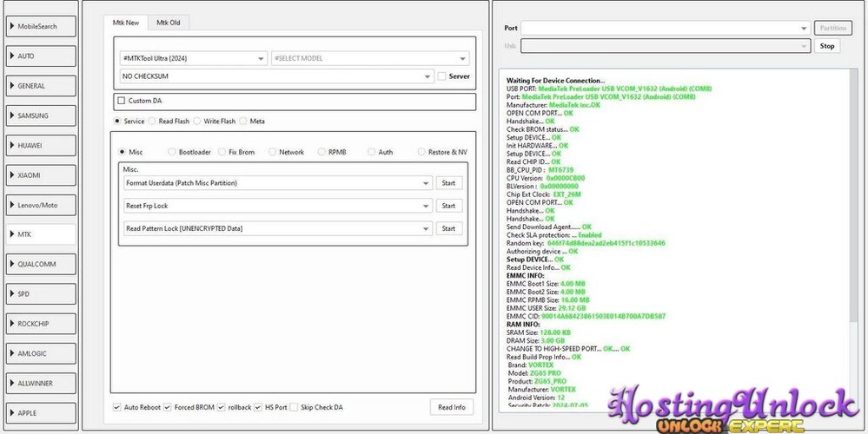Open the NO CHECKSUM dropdown

click(277, 76)
